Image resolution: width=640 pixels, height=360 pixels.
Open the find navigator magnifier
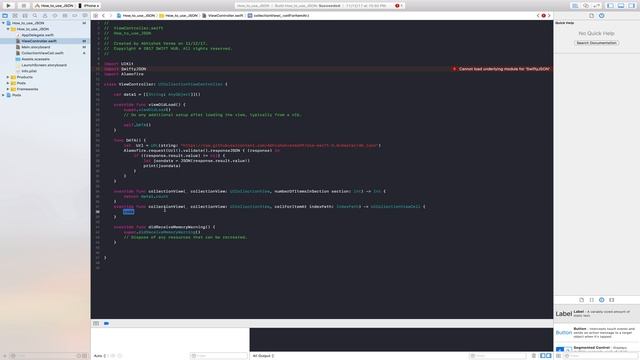coord(35,16)
